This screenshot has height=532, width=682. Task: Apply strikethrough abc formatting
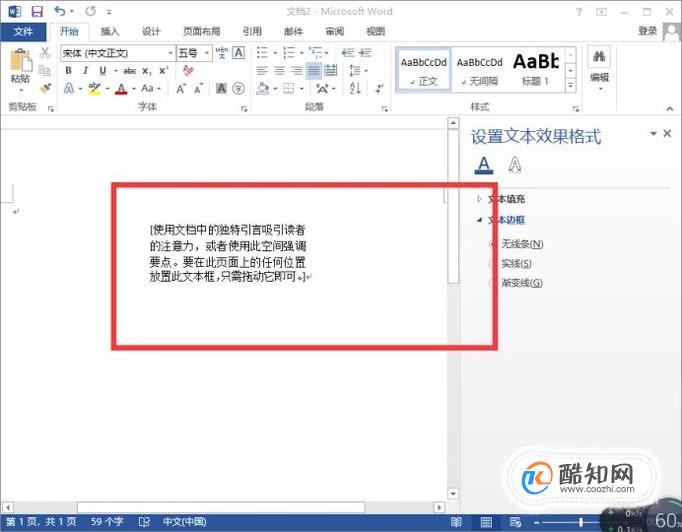[x=130, y=71]
